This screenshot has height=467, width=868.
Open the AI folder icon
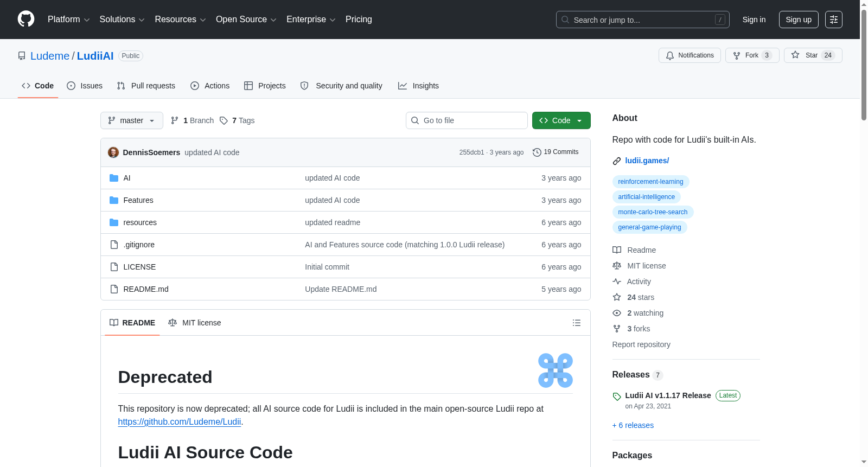pyautogui.click(x=114, y=178)
